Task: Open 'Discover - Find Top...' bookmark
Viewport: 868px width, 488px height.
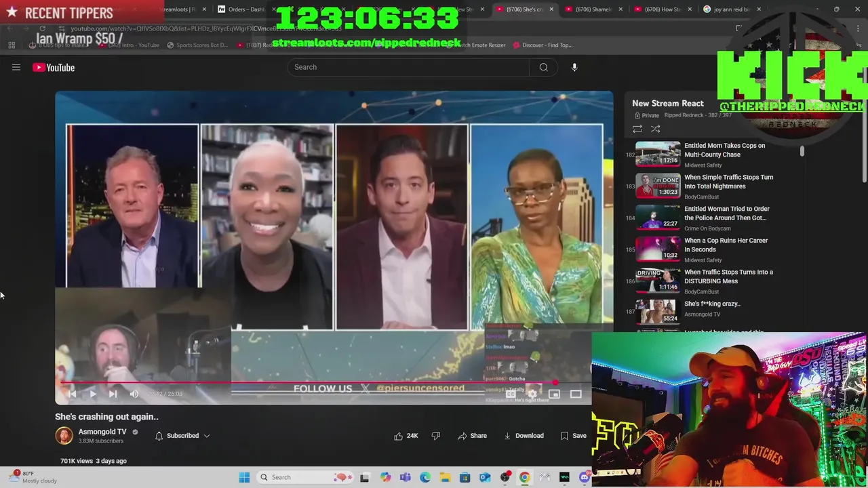Action: tap(543, 45)
